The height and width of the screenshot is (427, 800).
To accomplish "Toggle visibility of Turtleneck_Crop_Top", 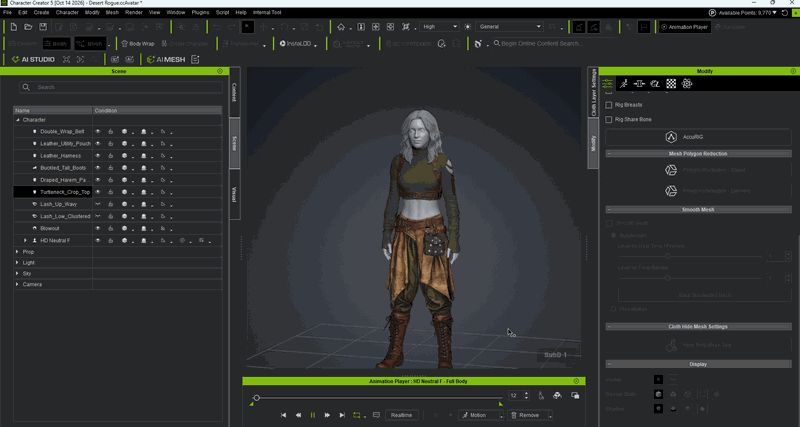I will 97,192.
